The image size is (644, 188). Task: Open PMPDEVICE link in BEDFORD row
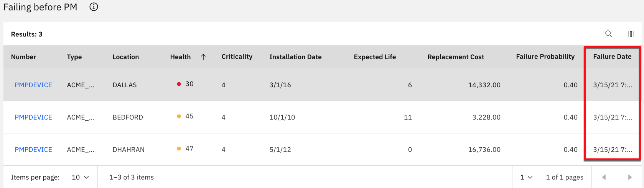click(x=33, y=117)
